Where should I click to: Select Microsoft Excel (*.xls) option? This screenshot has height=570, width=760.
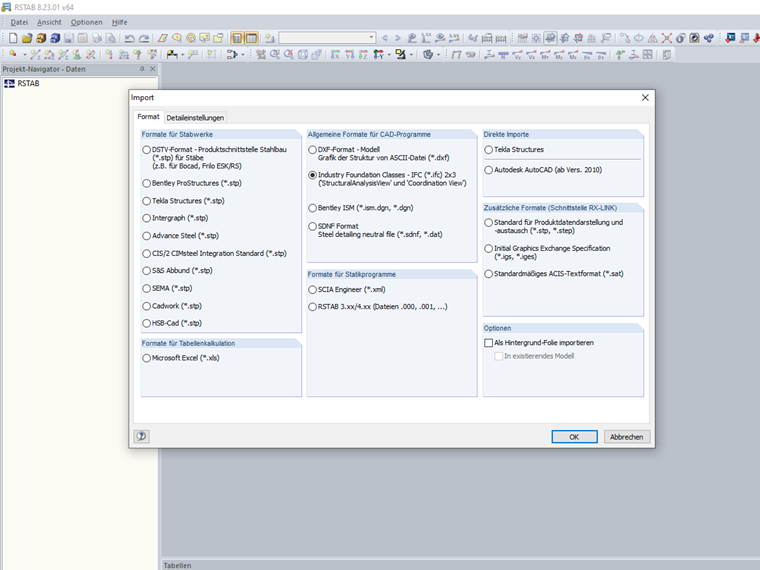click(x=146, y=358)
